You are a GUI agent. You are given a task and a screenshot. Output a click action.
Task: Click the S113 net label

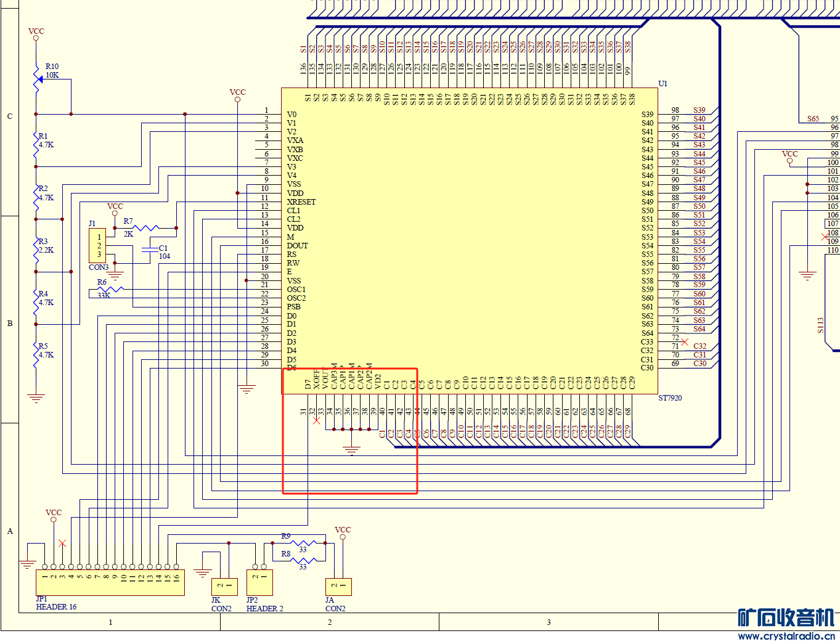click(820, 325)
